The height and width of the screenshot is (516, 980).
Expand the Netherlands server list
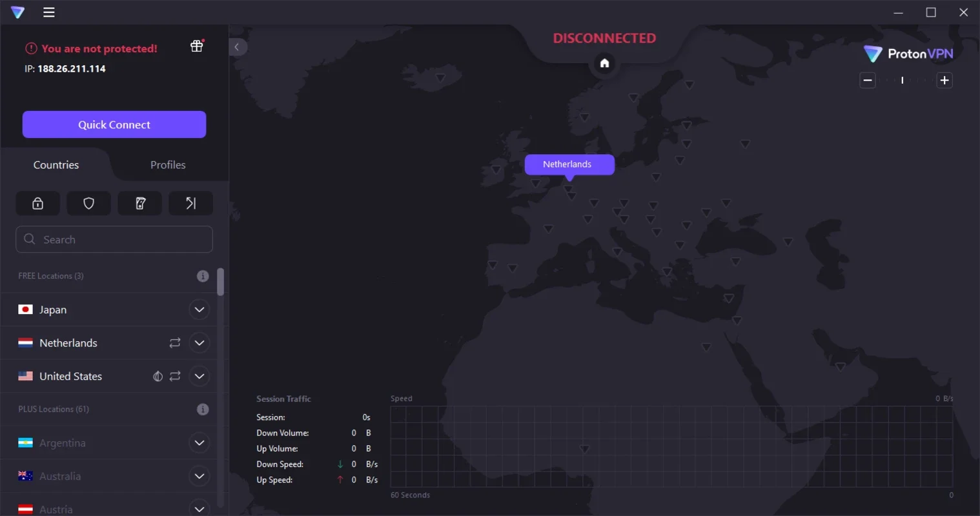pos(199,343)
